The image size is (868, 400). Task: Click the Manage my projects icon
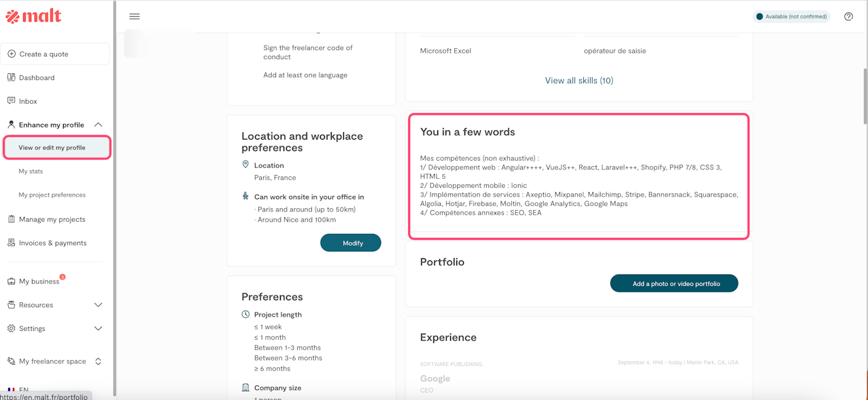[x=12, y=219]
